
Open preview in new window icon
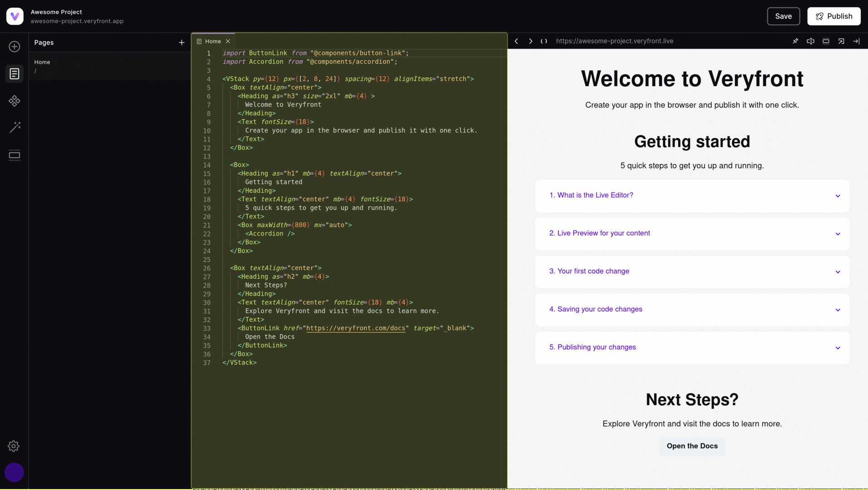coord(841,41)
